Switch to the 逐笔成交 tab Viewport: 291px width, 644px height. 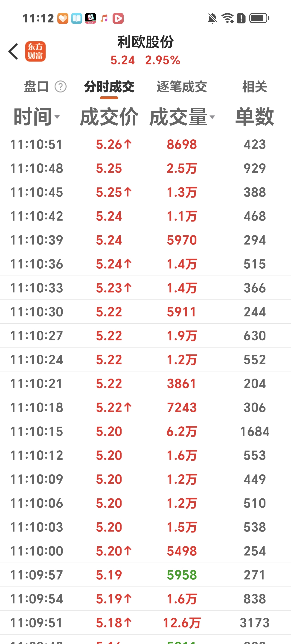182,87
